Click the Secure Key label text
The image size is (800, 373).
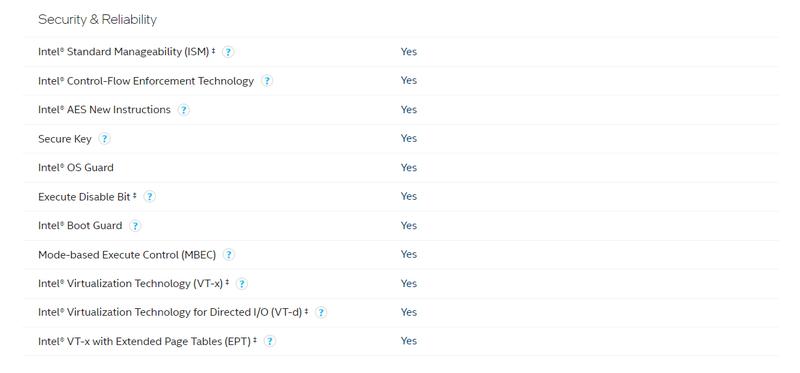[65, 139]
